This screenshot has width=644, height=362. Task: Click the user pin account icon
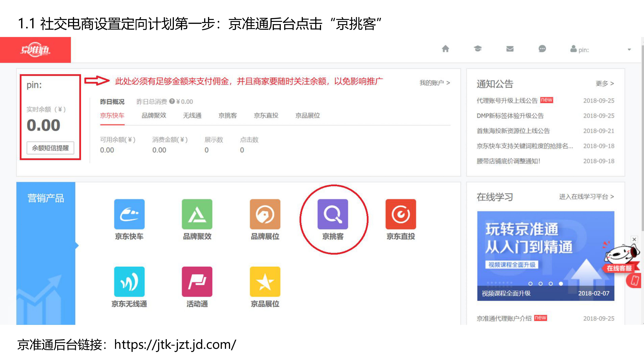click(x=573, y=48)
